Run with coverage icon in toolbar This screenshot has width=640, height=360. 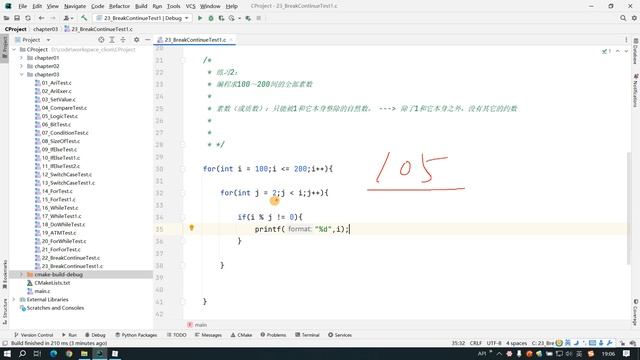(221, 18)
